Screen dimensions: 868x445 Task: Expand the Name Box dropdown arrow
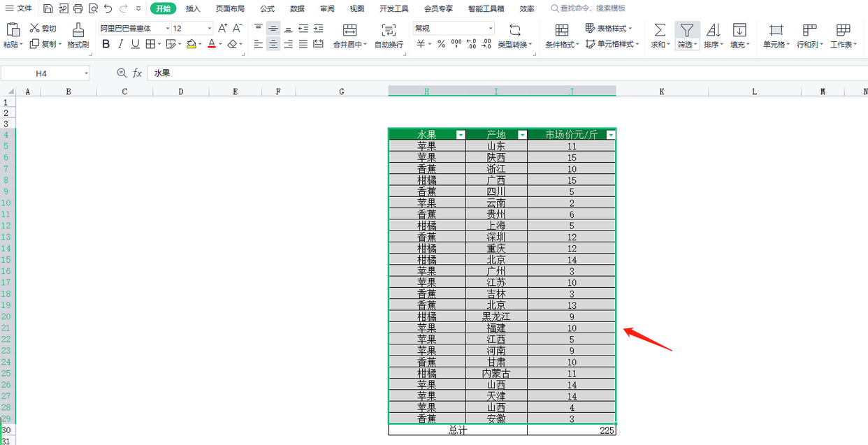tap(86, 73)
